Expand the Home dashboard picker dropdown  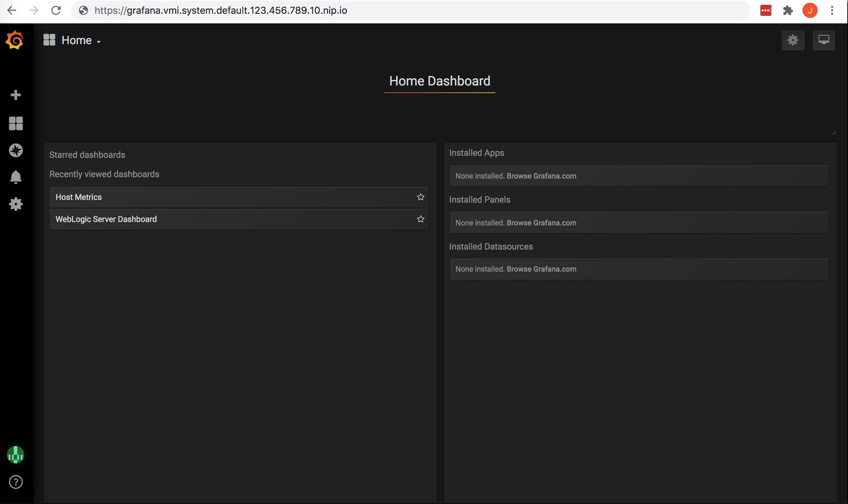(80, 40)
